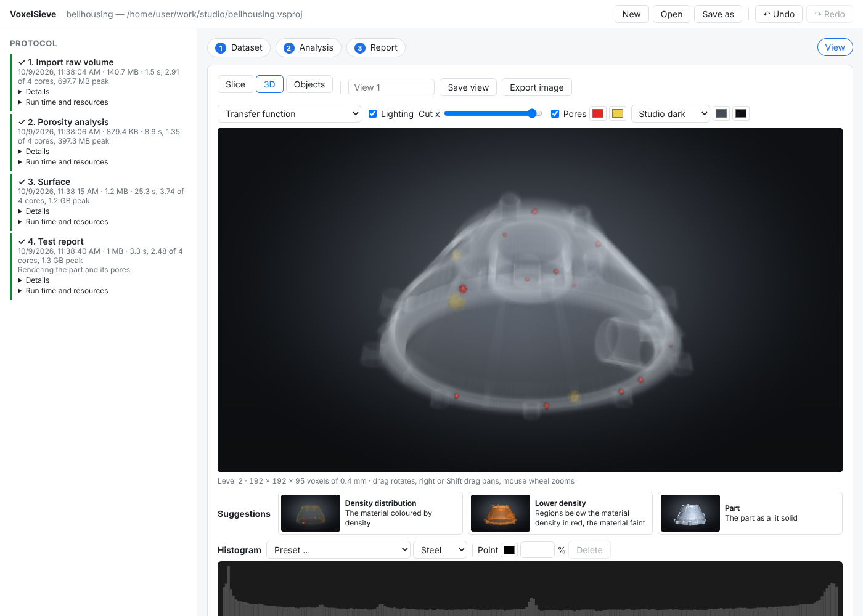
Task: Select the Objects view tab
Action: (309, 84)
